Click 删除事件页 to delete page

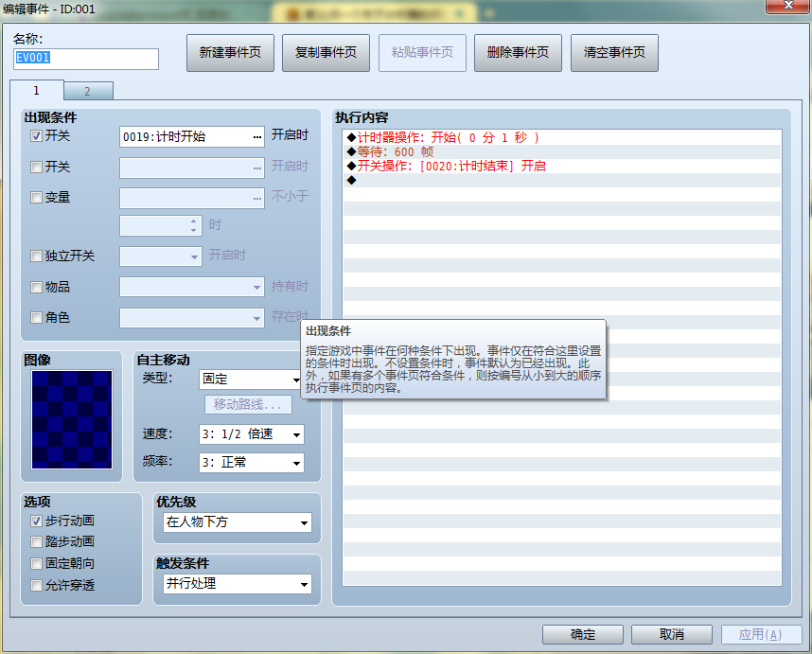click(518, 52)
